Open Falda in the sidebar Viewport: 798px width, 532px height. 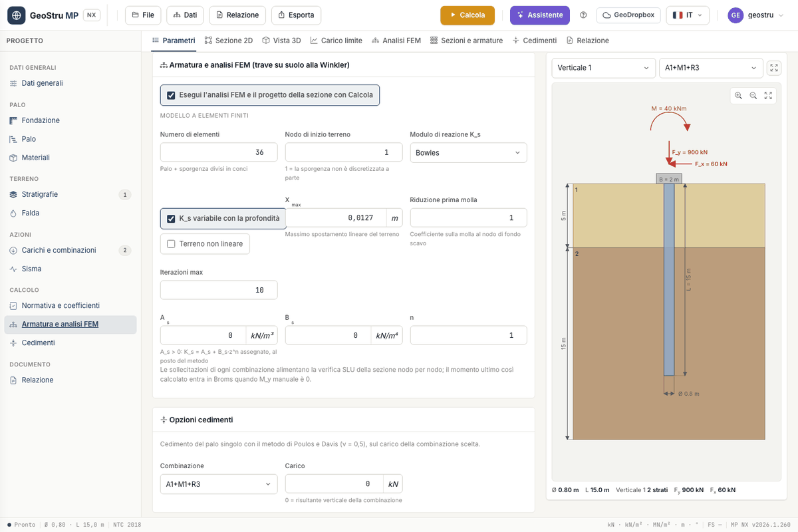pos(70,213)
